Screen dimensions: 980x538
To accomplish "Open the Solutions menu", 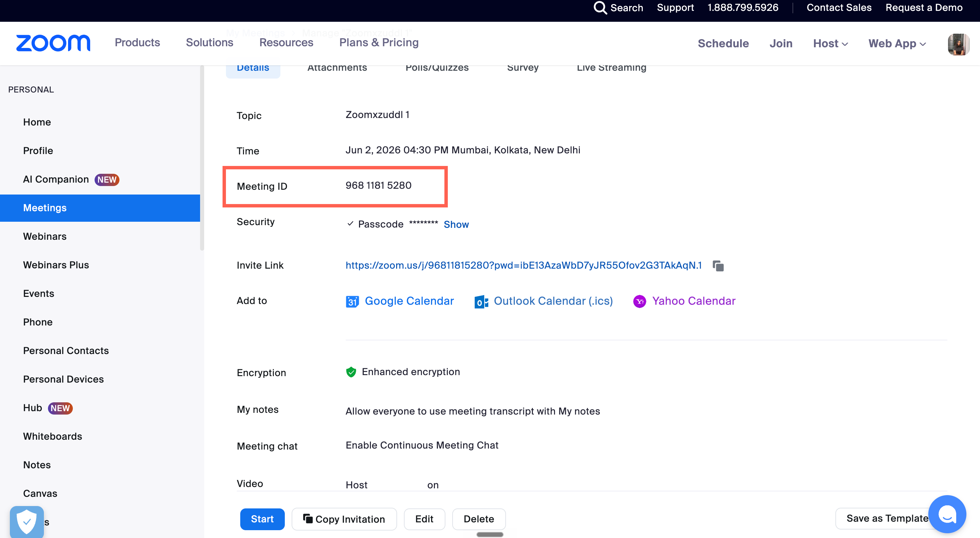I will [x=210, y=43].
